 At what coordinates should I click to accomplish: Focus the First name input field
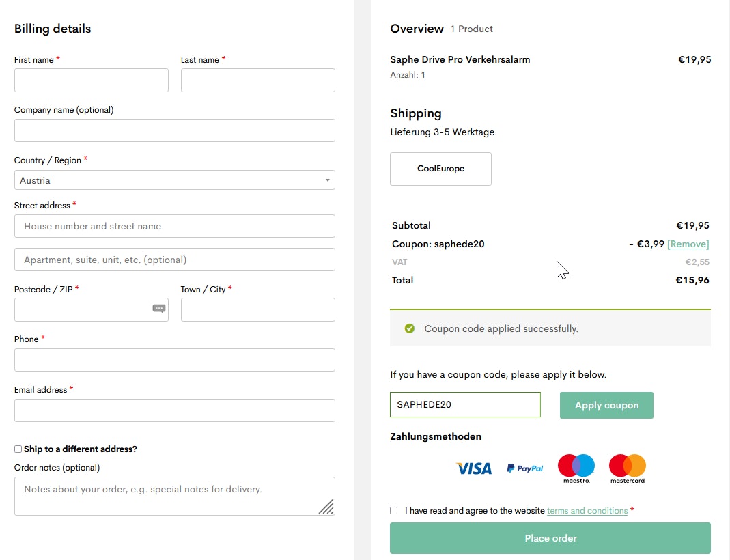tap(91, 80)
